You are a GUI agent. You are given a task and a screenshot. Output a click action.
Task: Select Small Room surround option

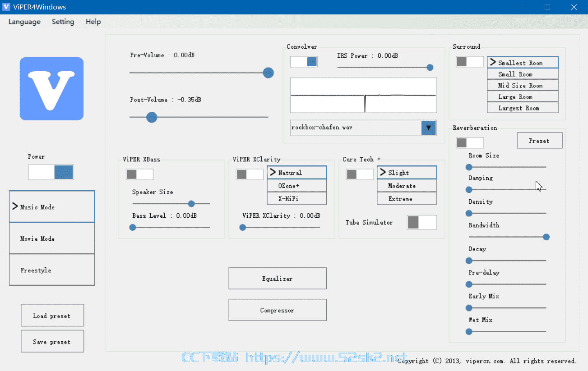(523, 74)
